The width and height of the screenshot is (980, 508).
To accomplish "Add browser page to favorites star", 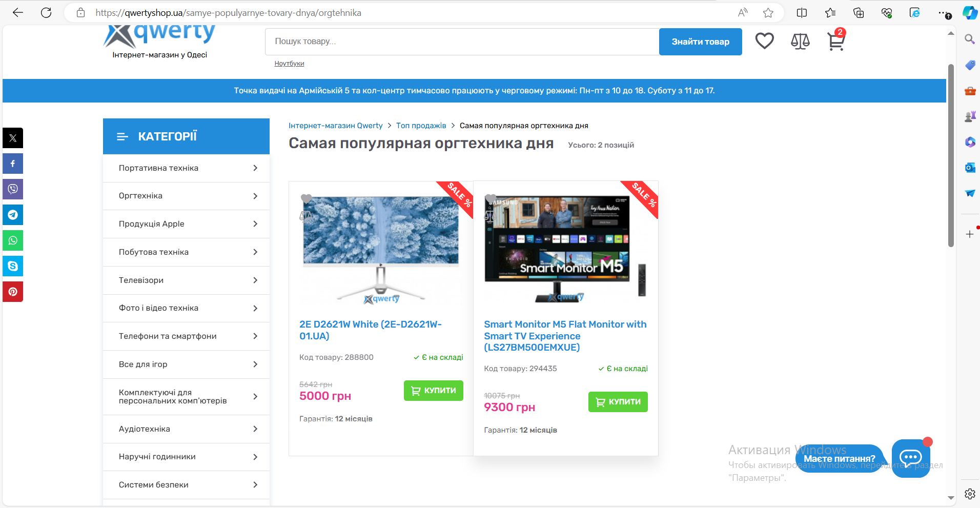I will [x=768, y=13].
